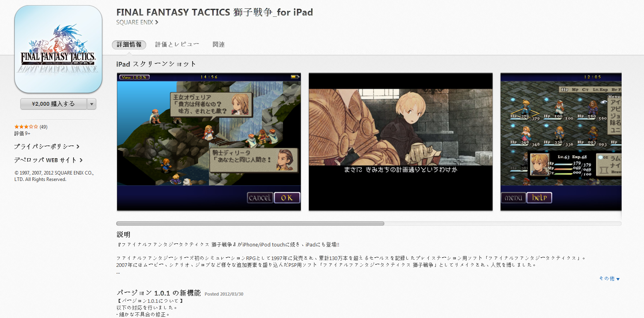Open the dropdown arrow beside purchase button
The width and height of the screenshot is (644, 318).
(x=92, y=104)
